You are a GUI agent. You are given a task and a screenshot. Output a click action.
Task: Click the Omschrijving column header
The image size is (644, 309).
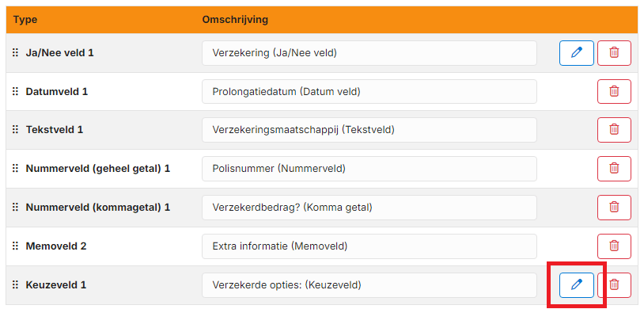click(x=235, y=20)
